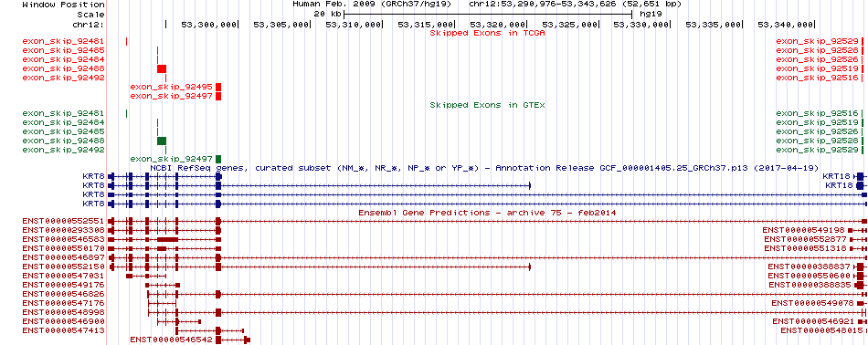
Task: Select the green exon_skip_92488 label
Action: (x=63, y=141)
